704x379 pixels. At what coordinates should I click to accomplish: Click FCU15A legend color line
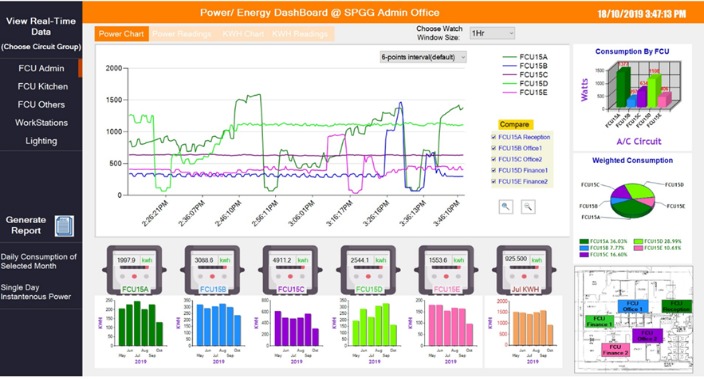pos(509,57)
